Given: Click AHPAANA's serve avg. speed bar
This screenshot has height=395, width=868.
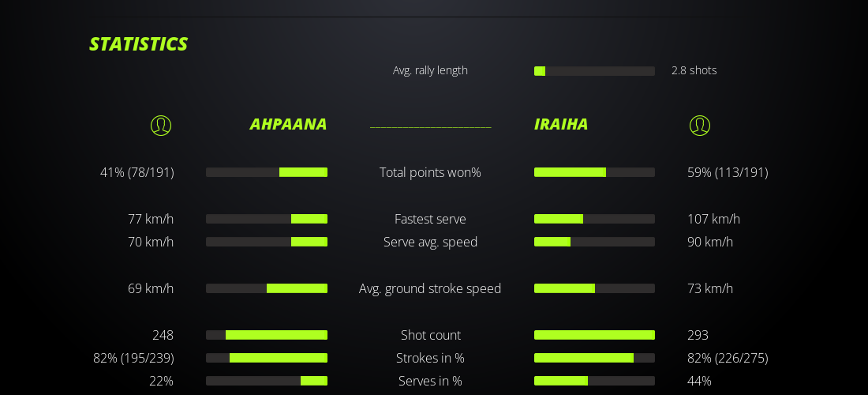Looking at the screenshot, I should pyautogui.click(x=267, y=242).
